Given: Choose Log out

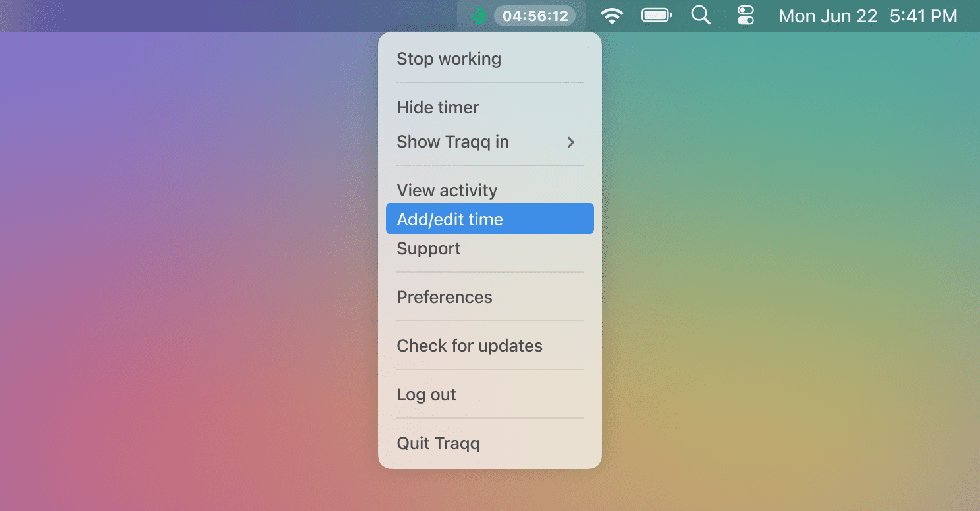Looking at the screenshot, I should click(x=490, y=394).
